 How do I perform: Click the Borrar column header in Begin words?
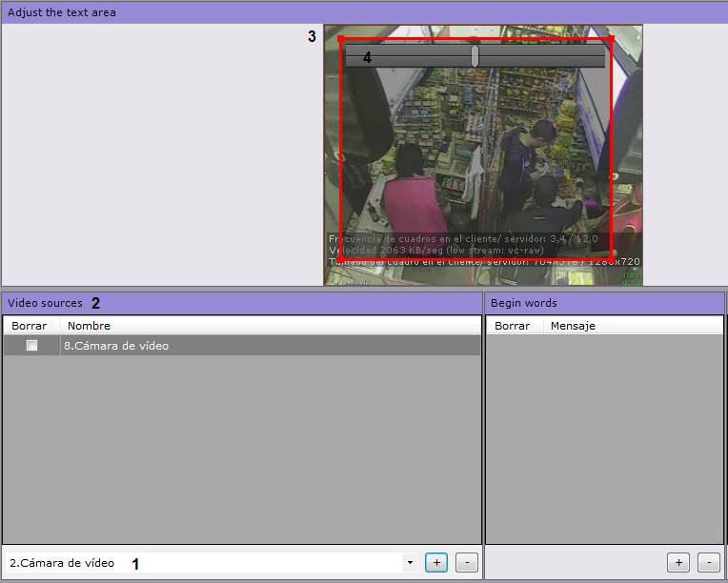point(513,326)
